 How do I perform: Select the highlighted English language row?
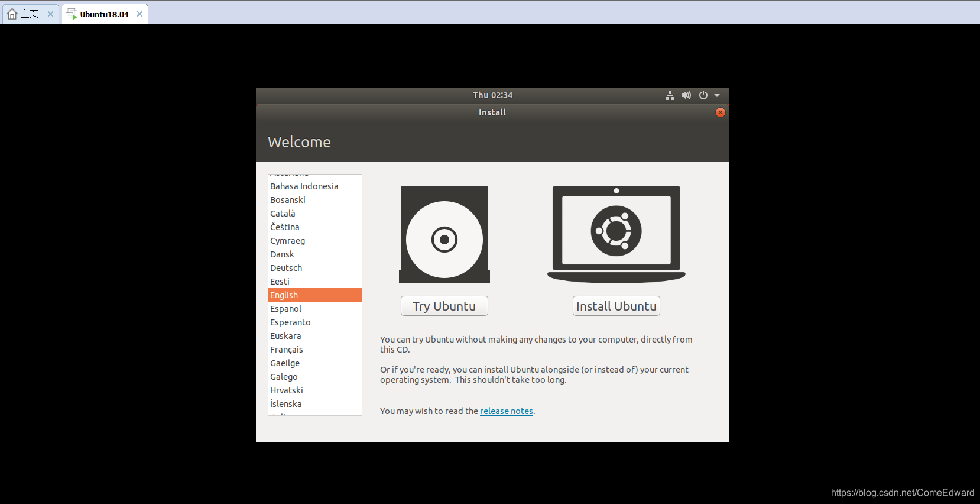315,295
